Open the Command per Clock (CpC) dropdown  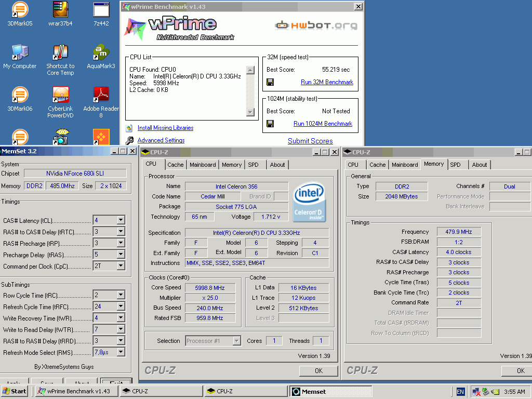point(121,265)
